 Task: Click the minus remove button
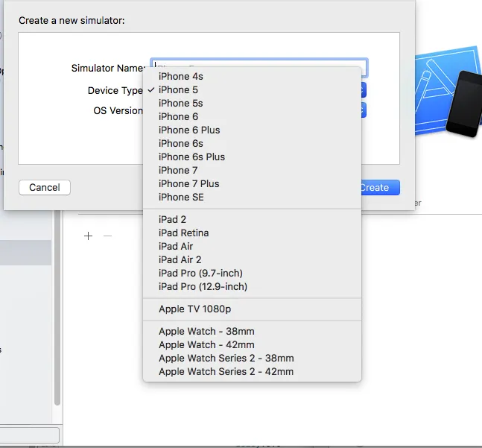click(x=107, y=236)
